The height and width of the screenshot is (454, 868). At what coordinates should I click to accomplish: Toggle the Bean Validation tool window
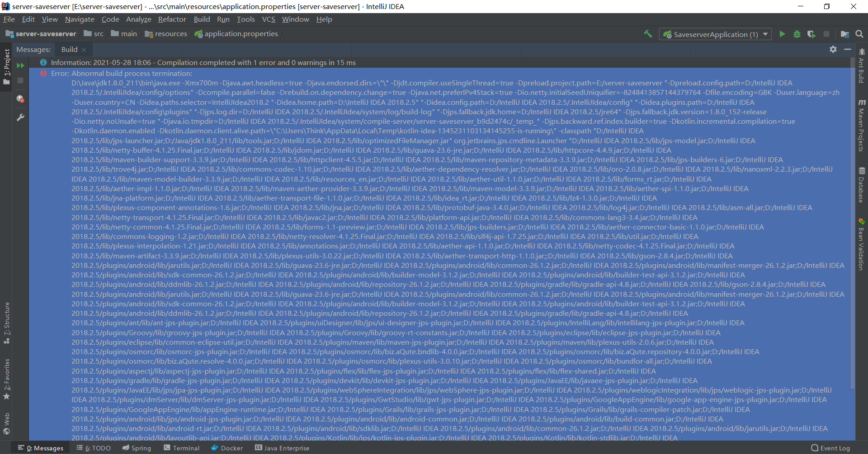(x=862, y=244)
